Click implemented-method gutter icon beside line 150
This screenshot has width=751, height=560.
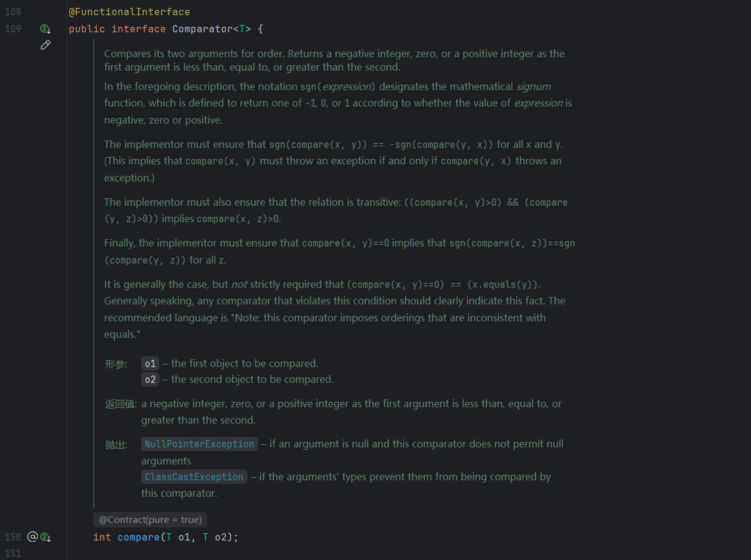point(45,537)
